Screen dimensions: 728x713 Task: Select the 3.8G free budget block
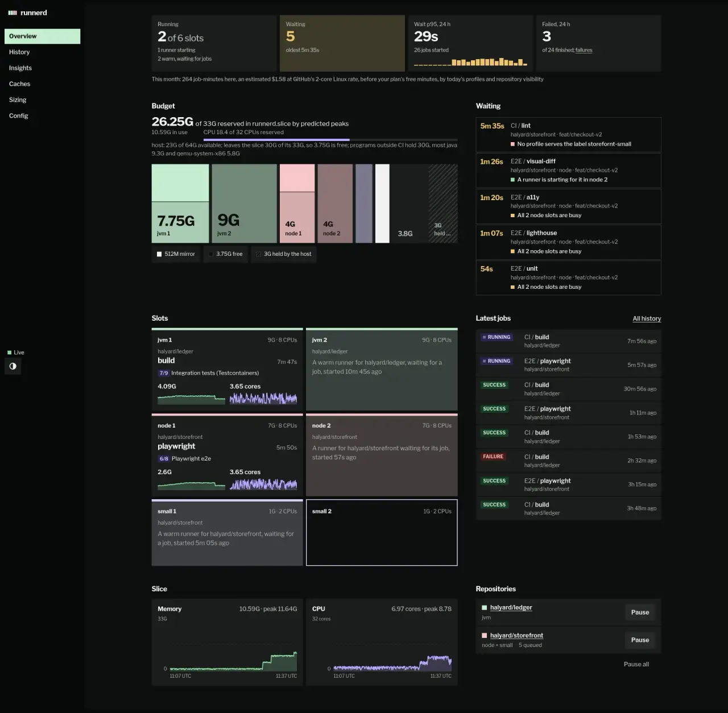coord(409,204)
